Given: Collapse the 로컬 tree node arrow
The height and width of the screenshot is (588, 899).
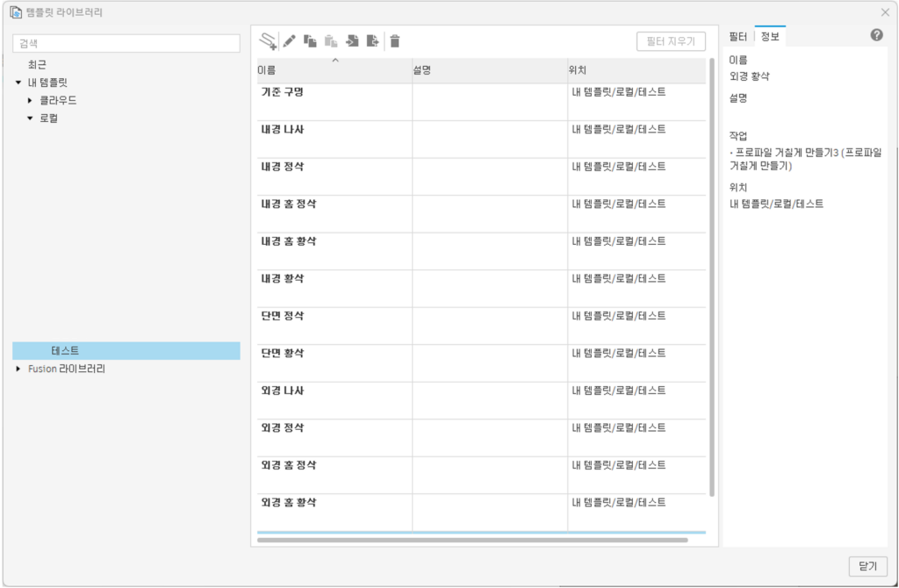Looking at the screenshot, I should coord(31,118).
